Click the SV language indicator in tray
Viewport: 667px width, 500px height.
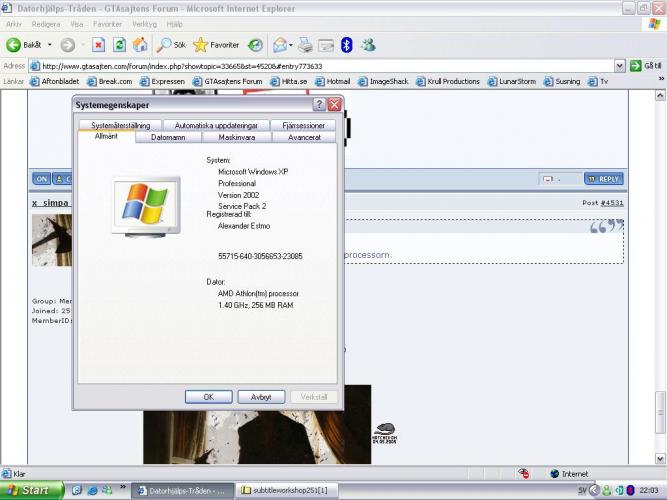(582, 490)
